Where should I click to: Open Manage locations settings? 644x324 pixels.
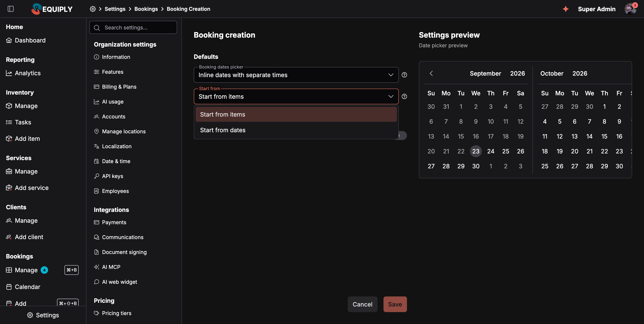[120, 131]
